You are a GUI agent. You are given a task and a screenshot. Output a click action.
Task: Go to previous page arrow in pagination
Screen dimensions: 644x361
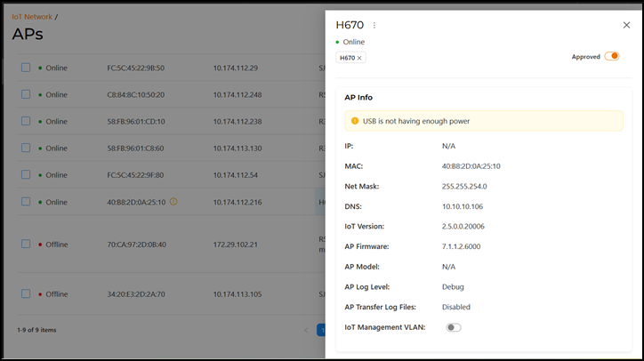tap(306, 330)
